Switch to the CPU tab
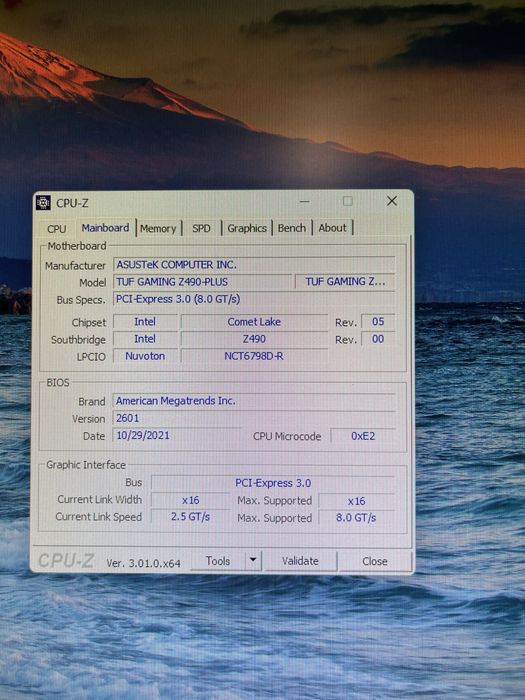 coord(57,229)
